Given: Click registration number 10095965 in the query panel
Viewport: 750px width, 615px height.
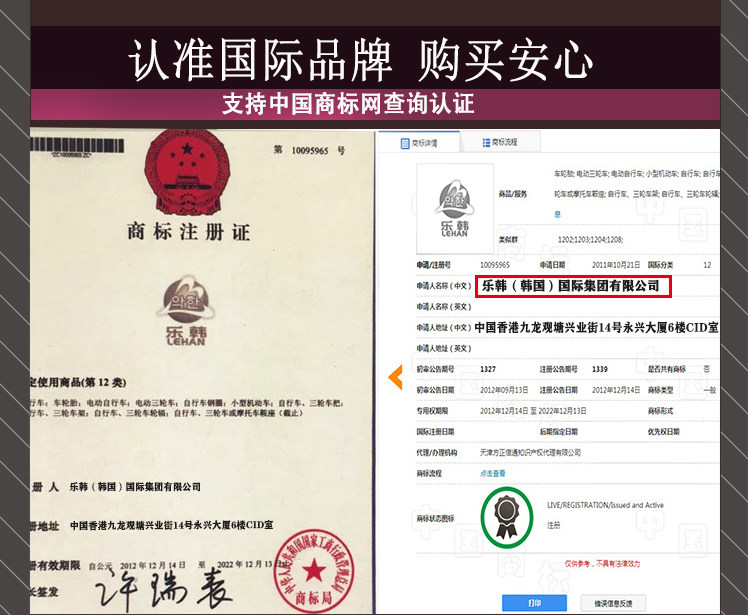Looking at the screenshot, I should coord(495,265).
